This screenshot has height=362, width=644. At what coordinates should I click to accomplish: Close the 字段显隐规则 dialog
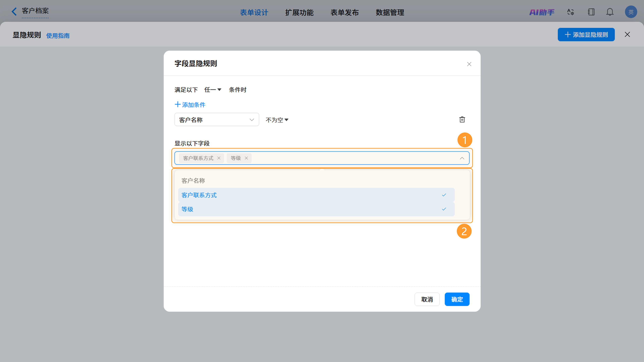click(x=469, y=64)
